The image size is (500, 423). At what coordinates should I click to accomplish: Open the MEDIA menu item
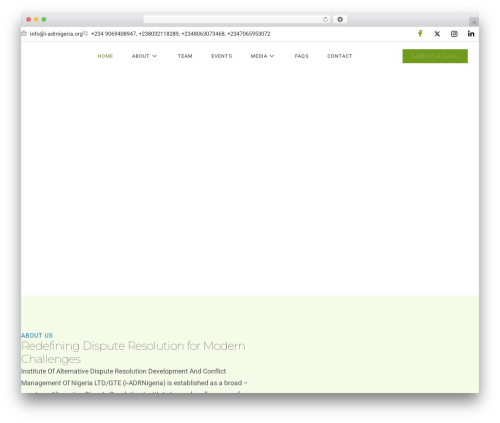tap(259, 56)
